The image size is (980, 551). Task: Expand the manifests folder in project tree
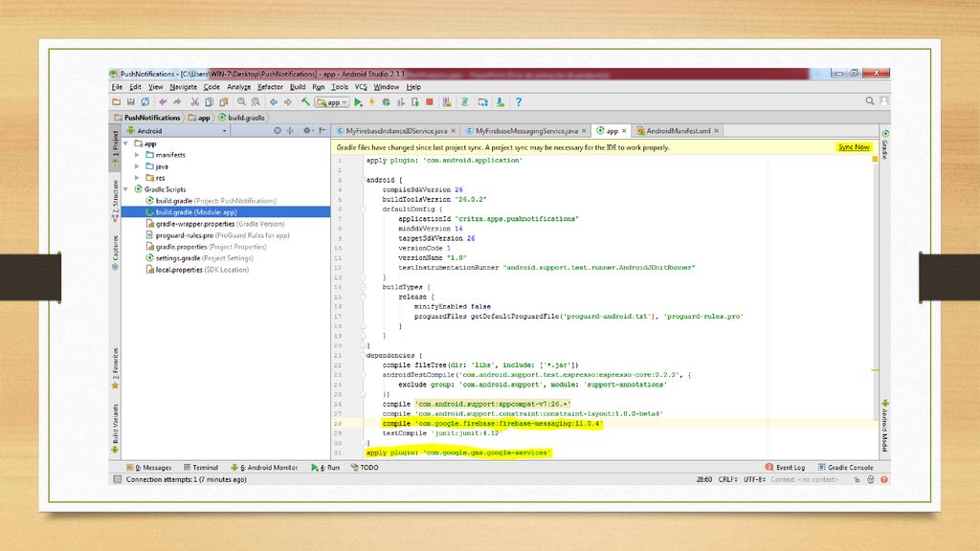click(137, 155)
